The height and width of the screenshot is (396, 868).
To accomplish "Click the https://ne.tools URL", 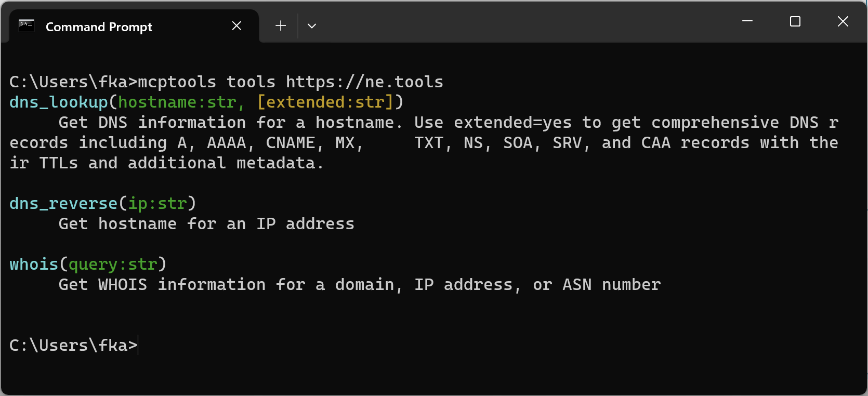I will pyautogui.click(x=364, y=82).
